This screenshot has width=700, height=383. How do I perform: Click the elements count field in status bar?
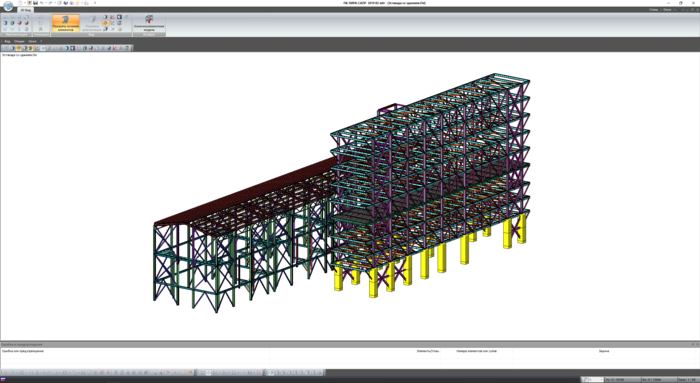pos(659,379)
